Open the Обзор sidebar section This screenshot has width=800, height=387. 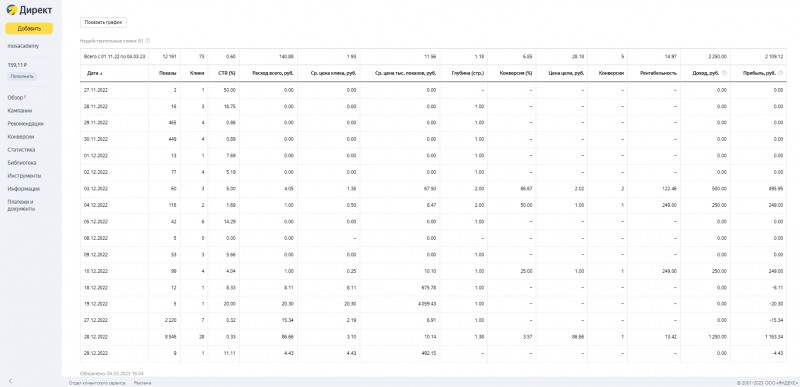16,97
